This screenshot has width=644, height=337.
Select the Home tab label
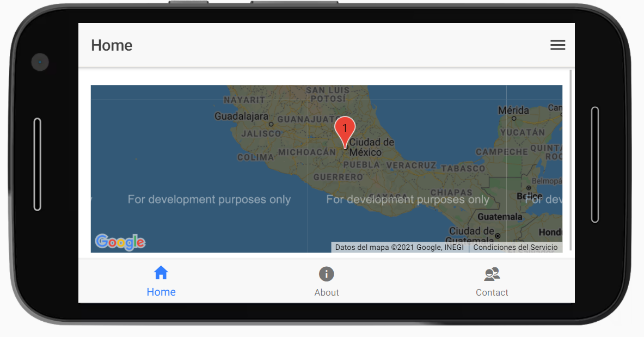click(161, 292)
